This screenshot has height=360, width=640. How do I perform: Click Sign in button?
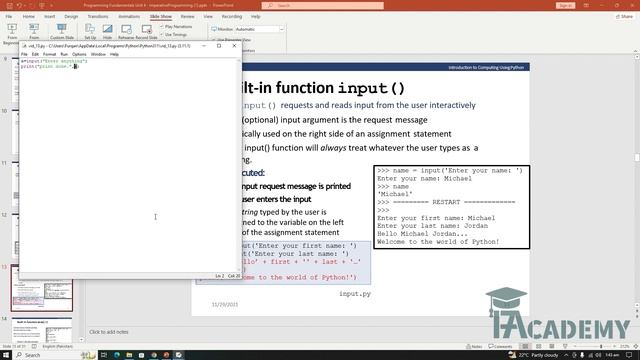(565, 5)
